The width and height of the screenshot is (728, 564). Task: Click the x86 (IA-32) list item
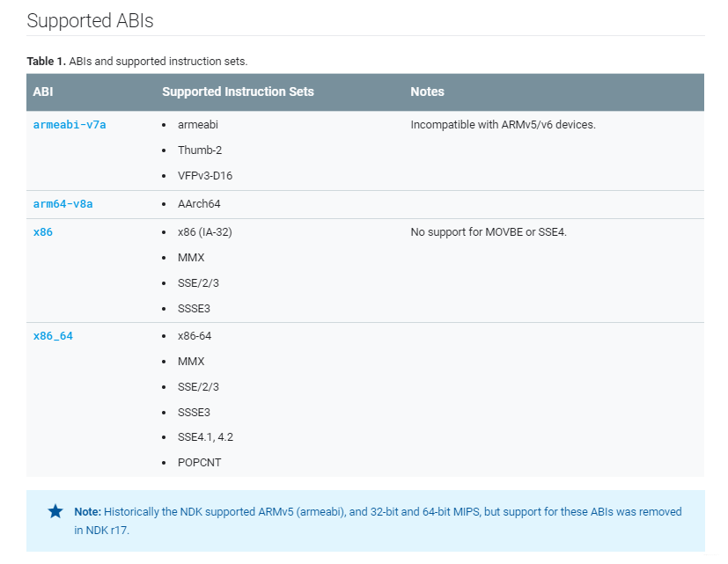click(x=205, y=232)
